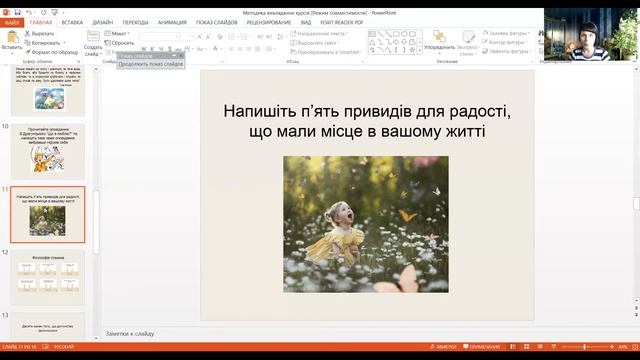This screenshot has width=640, height=360.
Task: Click the Save icon in quick access toolbar
Action: pyautogui.click(x=18, y=13)
